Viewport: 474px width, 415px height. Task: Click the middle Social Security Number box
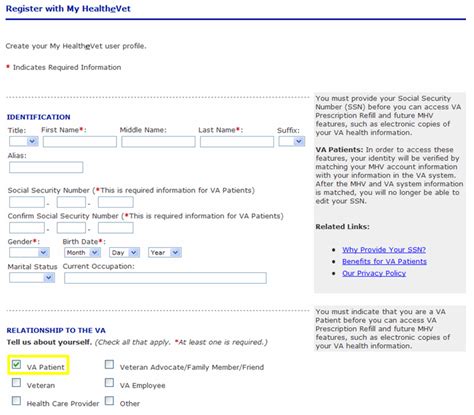click(x=71, y=202)
